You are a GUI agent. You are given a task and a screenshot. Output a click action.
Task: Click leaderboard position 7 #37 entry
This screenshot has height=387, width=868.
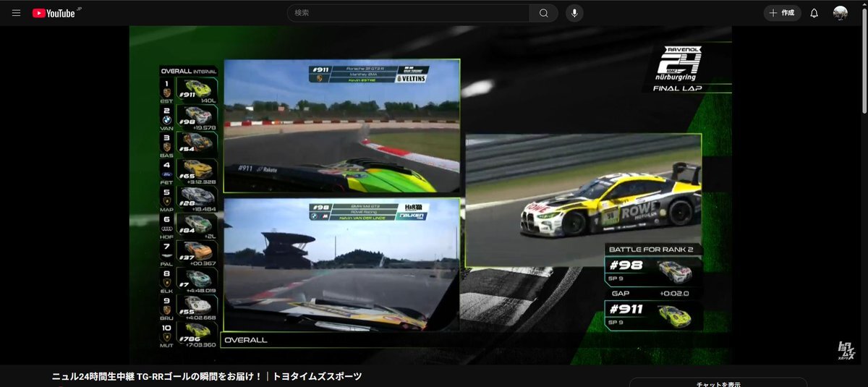coord(188,254)
